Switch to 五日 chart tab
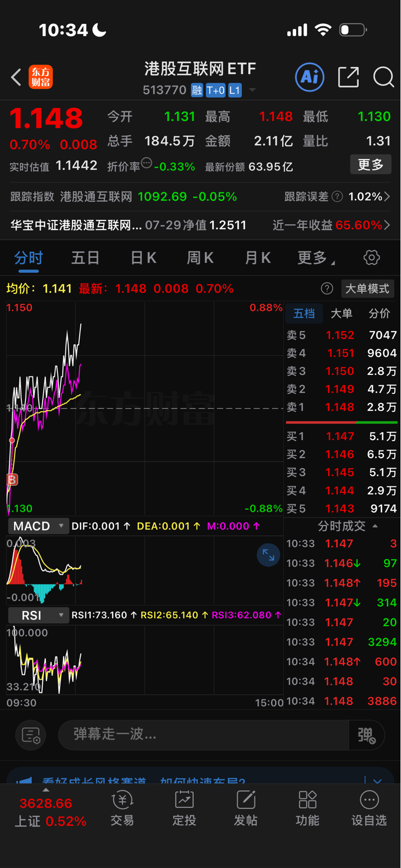401x868 pixels. pyautogui.click(x=86, y=258)
